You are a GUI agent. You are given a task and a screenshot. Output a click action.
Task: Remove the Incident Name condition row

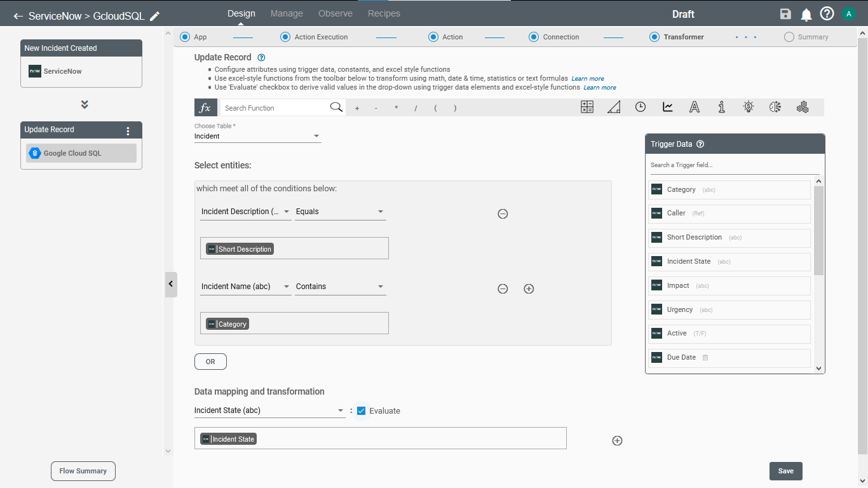(503, 288)
